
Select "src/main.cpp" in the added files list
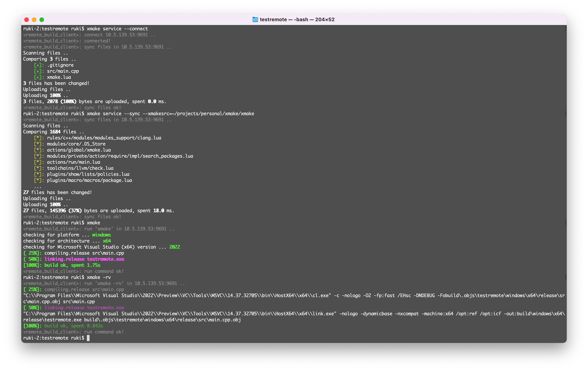pyautogui.click(x=63, y=71)
